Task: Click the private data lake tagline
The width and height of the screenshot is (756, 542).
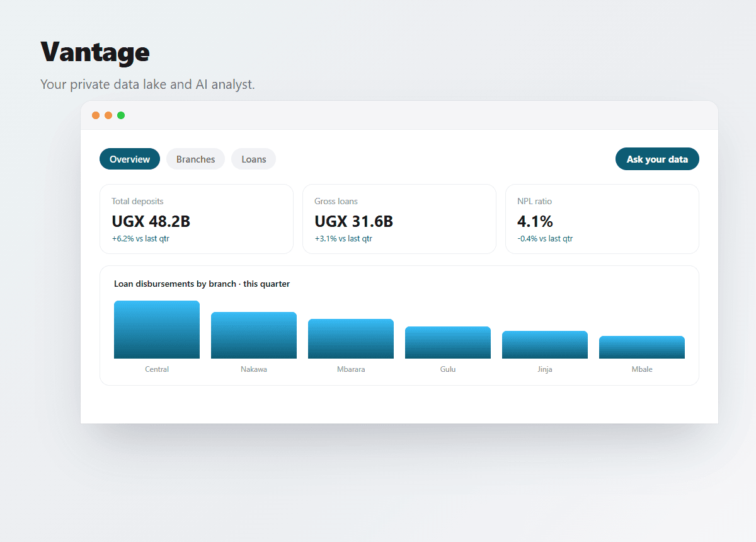Action: point(147,84)
